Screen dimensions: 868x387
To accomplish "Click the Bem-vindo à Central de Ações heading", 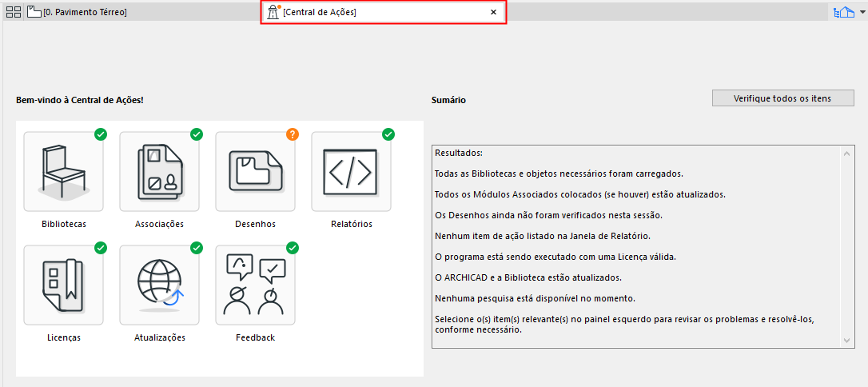I will (x=80, y=100).
